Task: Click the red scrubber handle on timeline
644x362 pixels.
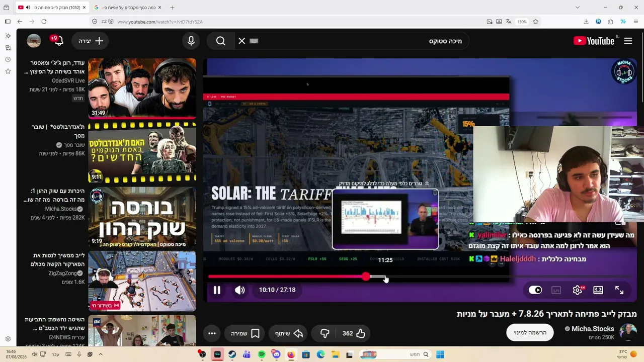Action: (366, 277)
